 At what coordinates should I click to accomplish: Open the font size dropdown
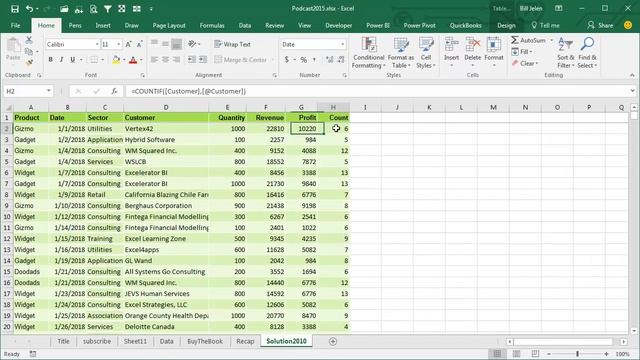tap(119, 44)
